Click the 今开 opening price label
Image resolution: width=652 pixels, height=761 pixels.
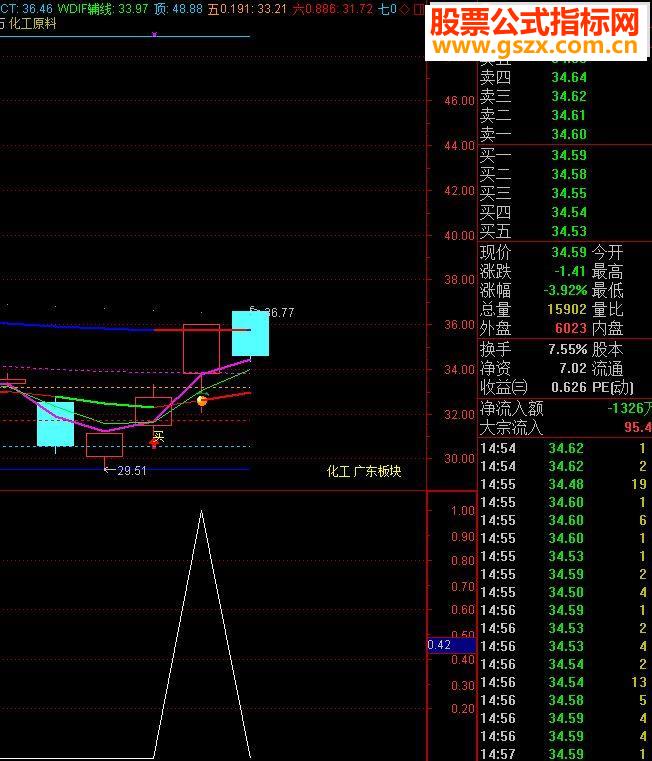tap(608, 252)
